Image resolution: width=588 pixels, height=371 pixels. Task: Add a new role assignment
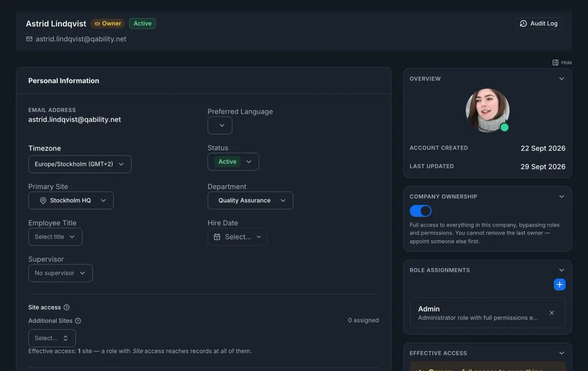click(x=559, y=284)
